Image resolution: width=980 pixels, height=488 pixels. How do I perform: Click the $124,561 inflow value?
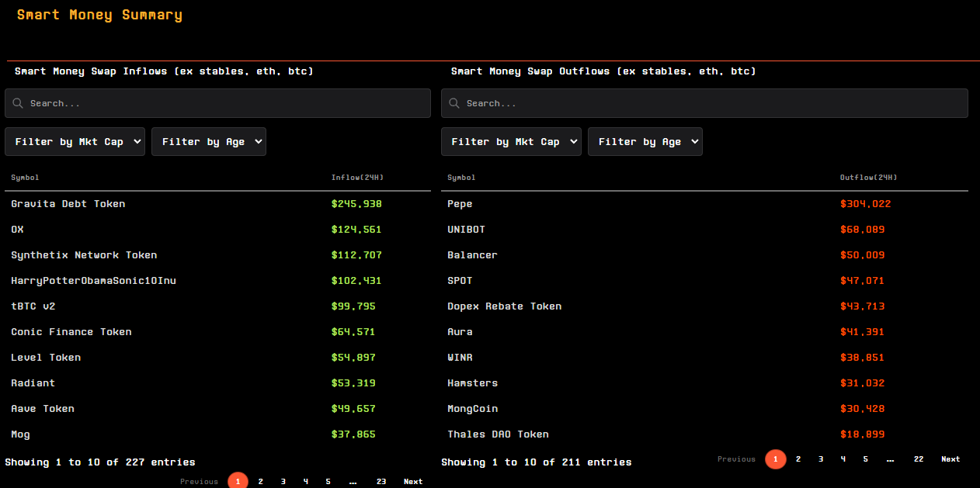(356, 230)
